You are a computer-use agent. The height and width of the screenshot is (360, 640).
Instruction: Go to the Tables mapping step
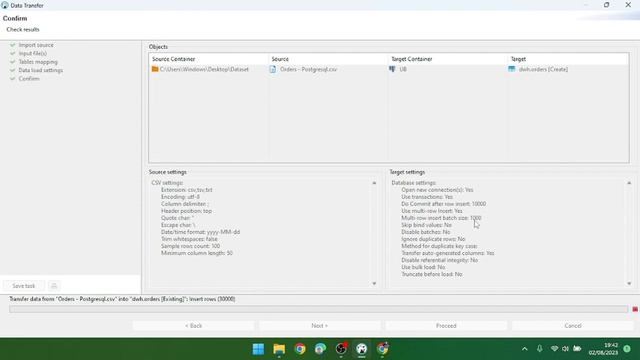pyautogui.click(x=38, y=62)
